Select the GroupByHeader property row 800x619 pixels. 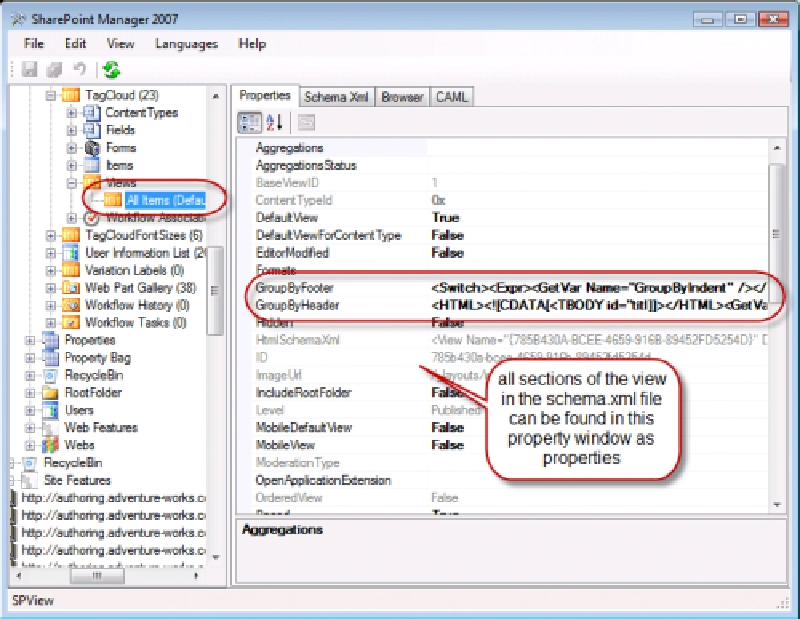click(510, 305)
